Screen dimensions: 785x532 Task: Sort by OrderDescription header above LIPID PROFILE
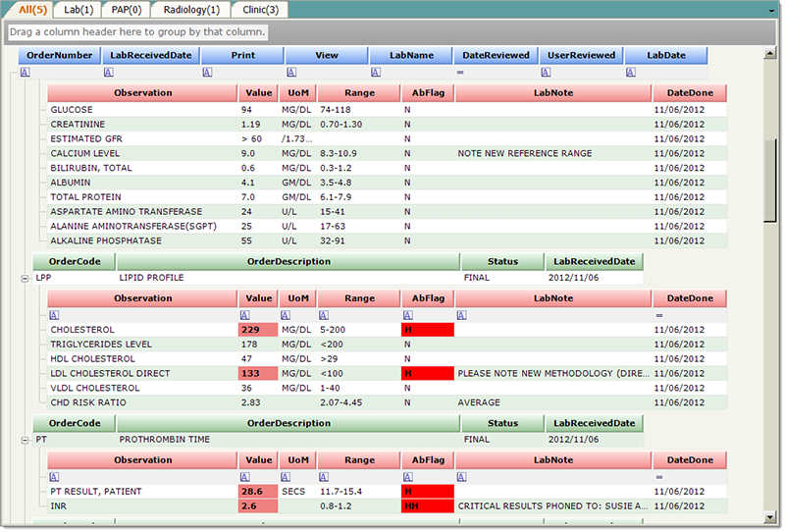tap(288, 261)
